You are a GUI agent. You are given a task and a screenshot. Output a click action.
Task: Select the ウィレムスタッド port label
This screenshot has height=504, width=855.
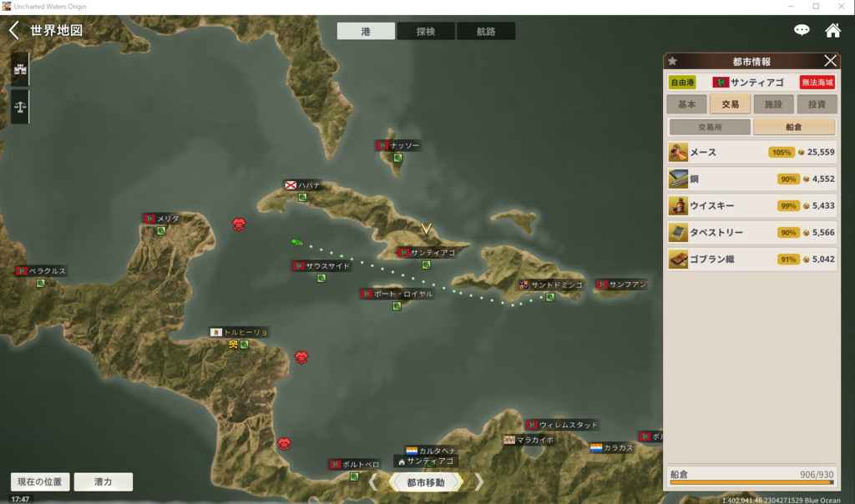pyautogui.click(x=562, y=425)
